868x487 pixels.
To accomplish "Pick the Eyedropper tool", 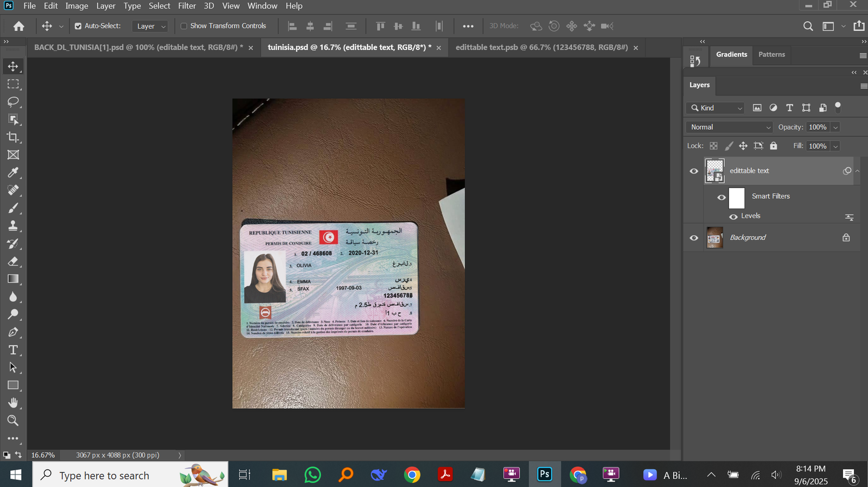I will click(x=13, y=173).
